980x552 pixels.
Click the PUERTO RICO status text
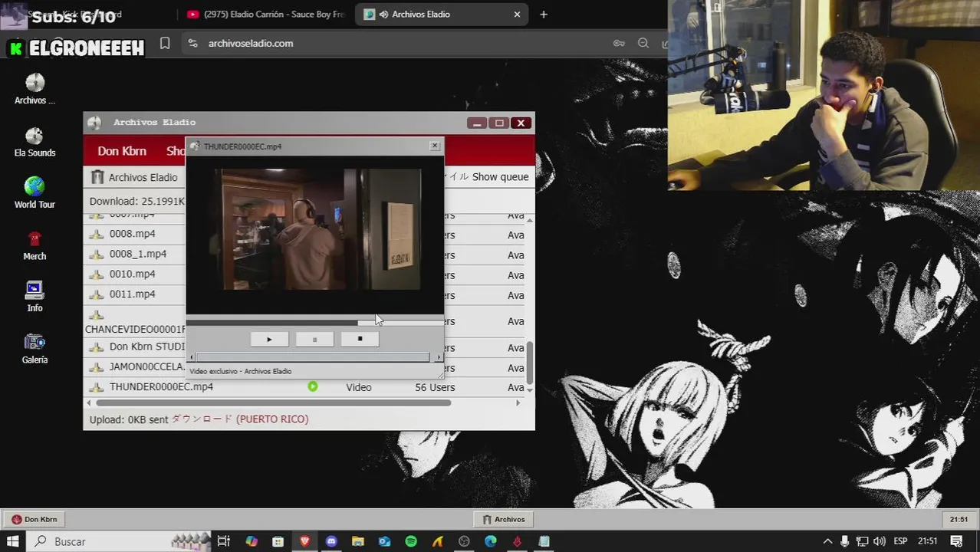click(x=272, y=419)
